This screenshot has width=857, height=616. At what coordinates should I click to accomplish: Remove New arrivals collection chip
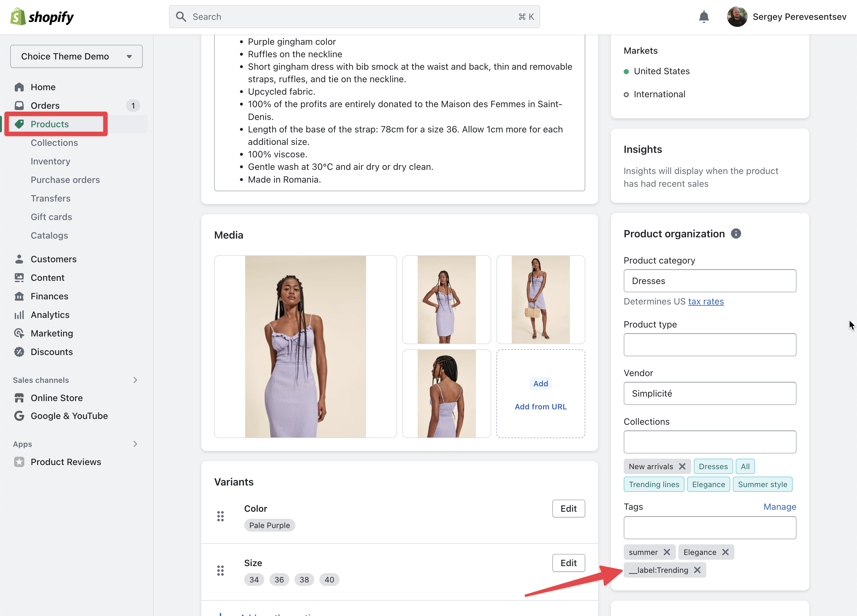pyautogui.click(x=682, y=466)
